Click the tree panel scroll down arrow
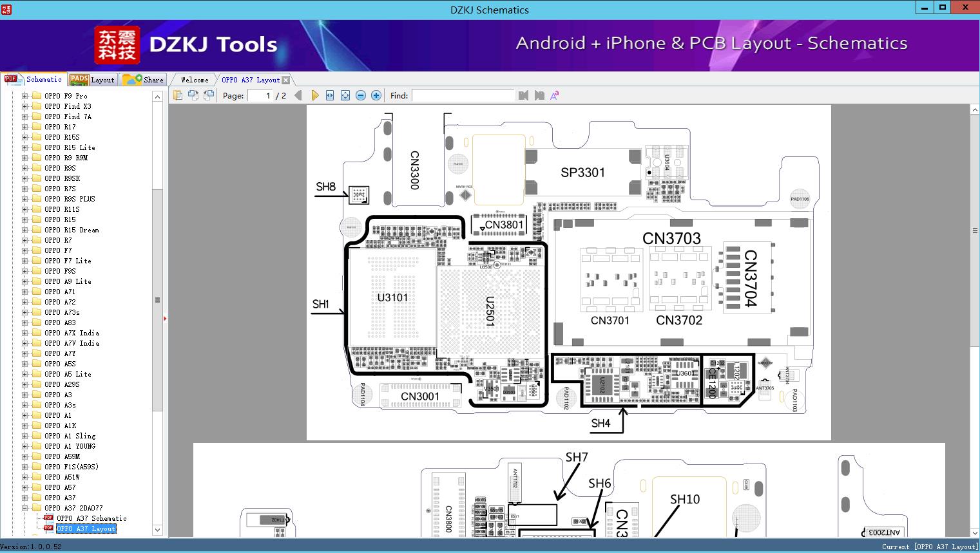This screenshot has width=980, height=553. [157, 530]
